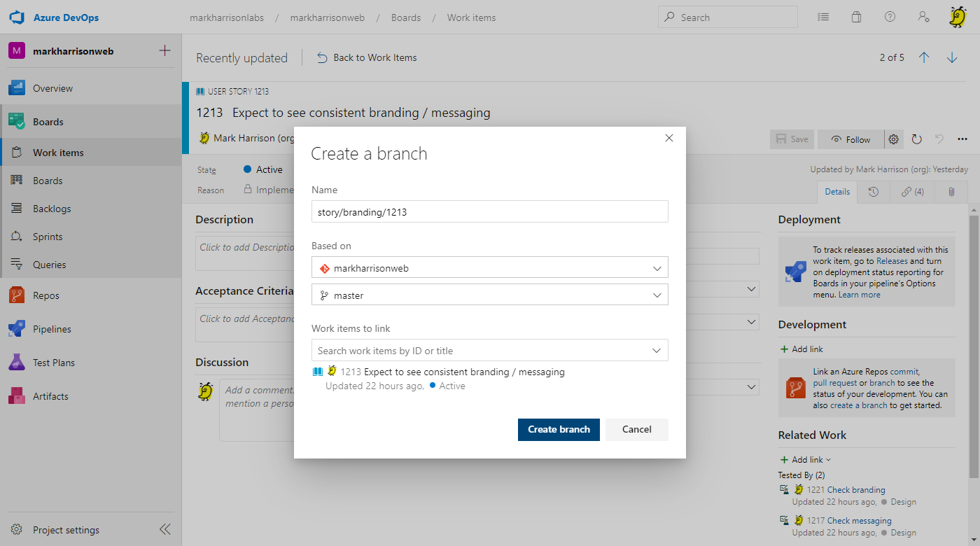Cancel the Create a branch dialog
Image resolution: width=980 pixels, height=546 pixels.
point(636,430)
